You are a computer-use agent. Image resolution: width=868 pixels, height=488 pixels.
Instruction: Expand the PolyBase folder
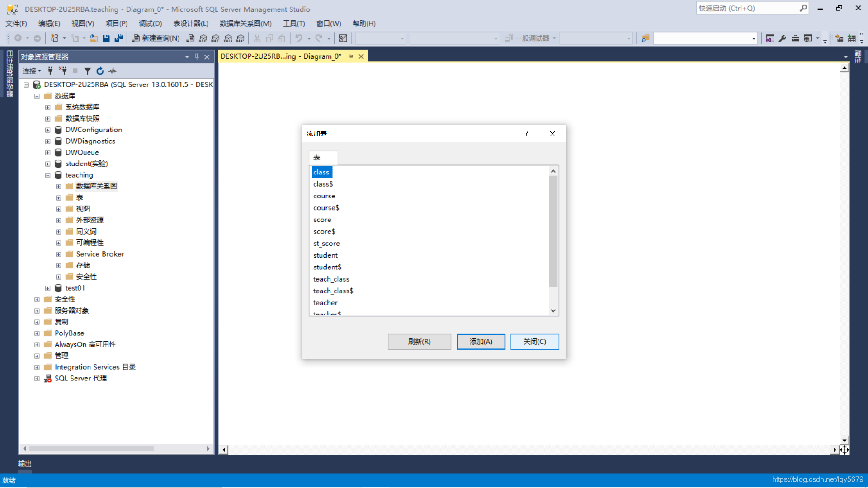coord(37,333)
